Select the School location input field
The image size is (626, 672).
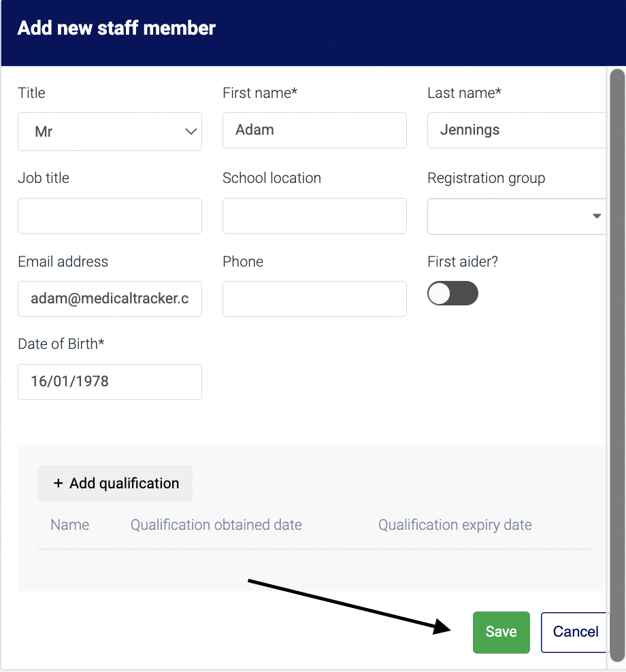[x=314, y=216]
